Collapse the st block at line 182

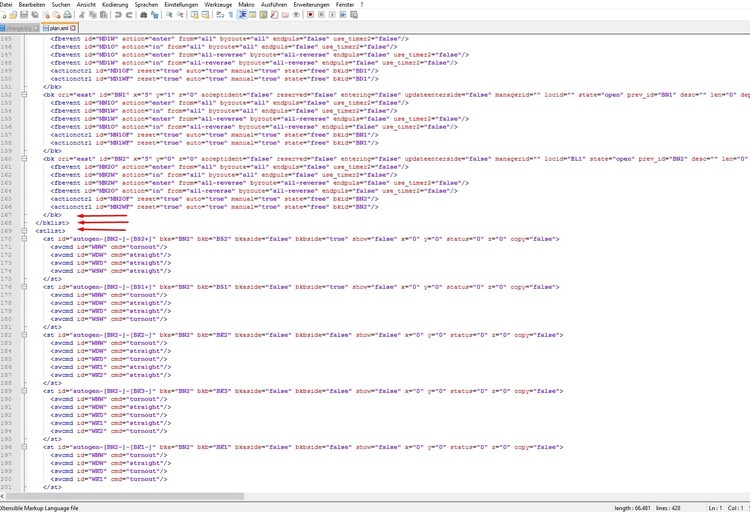pyautogui.click(x=24, y=335)
